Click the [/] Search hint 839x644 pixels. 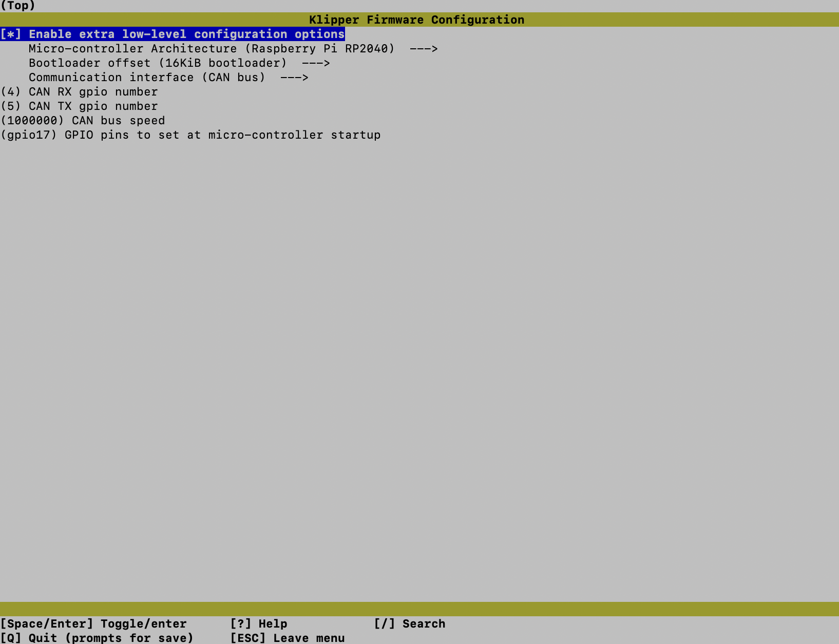(x=410, y=623)
